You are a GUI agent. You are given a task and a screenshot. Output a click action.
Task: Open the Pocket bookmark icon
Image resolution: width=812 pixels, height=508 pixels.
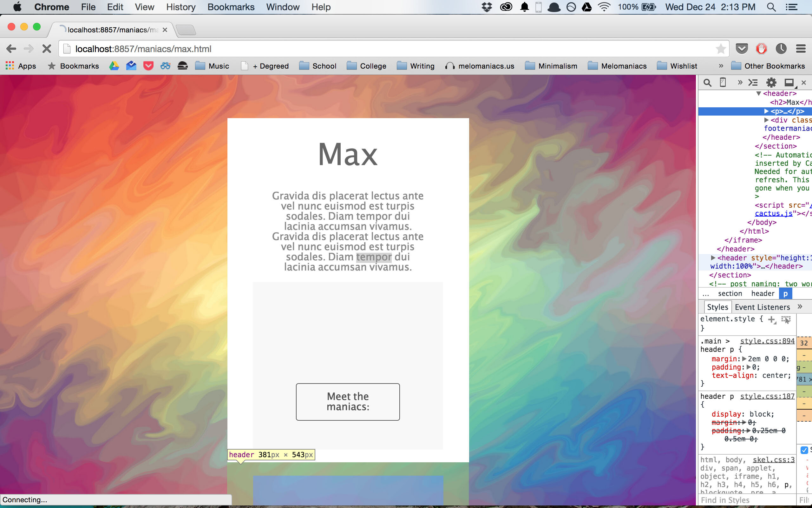tap(148, 66)
